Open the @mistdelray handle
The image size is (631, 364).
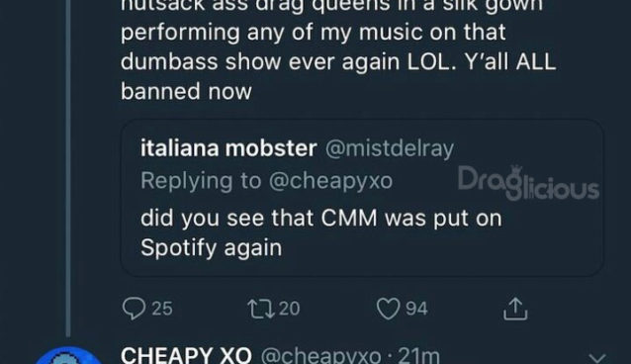(390, 149)
